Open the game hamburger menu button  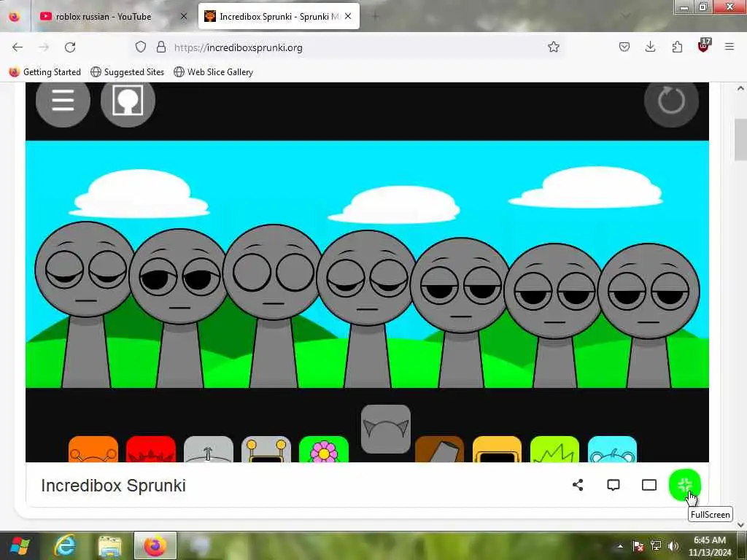click(x=63, y=101)
